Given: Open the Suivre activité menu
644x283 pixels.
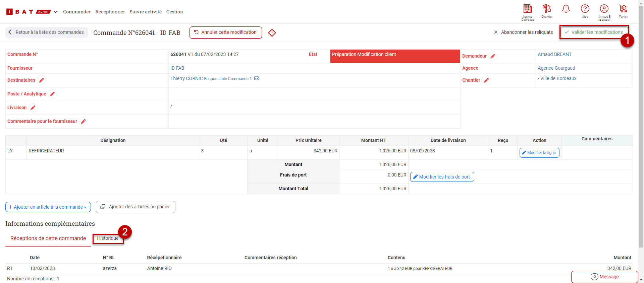Looking at the screenshot, I should pos(146,12).
